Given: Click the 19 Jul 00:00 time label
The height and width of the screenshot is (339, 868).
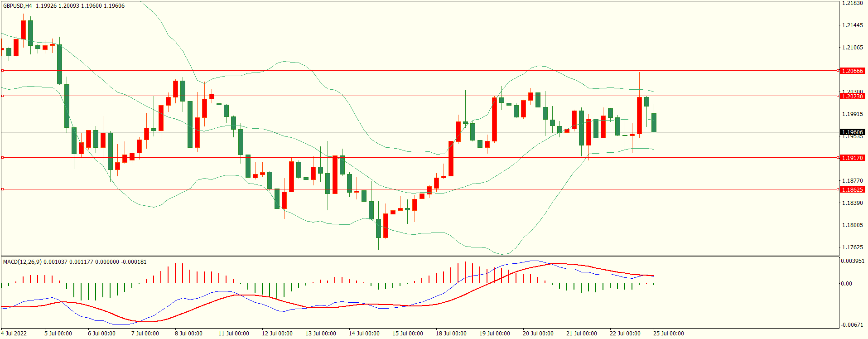Looking at the screenshot, I should click(x=494, y=334).
